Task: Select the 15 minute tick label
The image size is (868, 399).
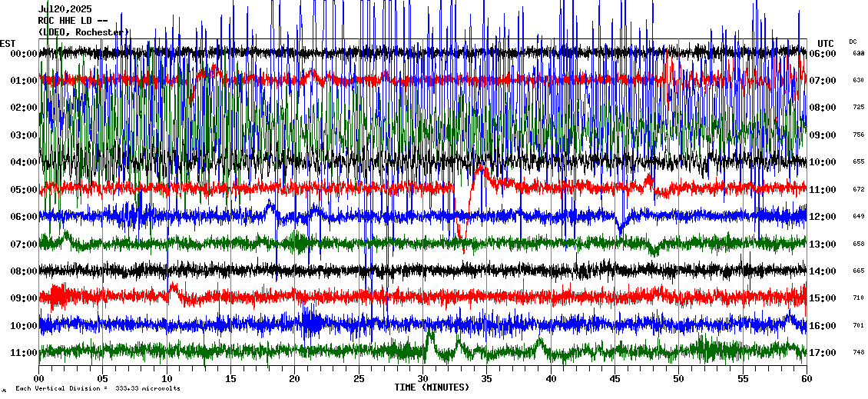Action: click(x=230, y=379)
